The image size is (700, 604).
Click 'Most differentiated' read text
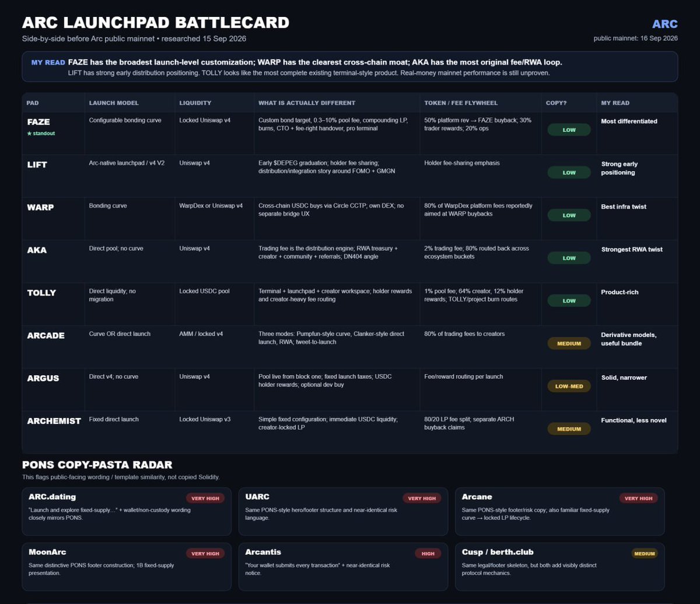[629, 121]
